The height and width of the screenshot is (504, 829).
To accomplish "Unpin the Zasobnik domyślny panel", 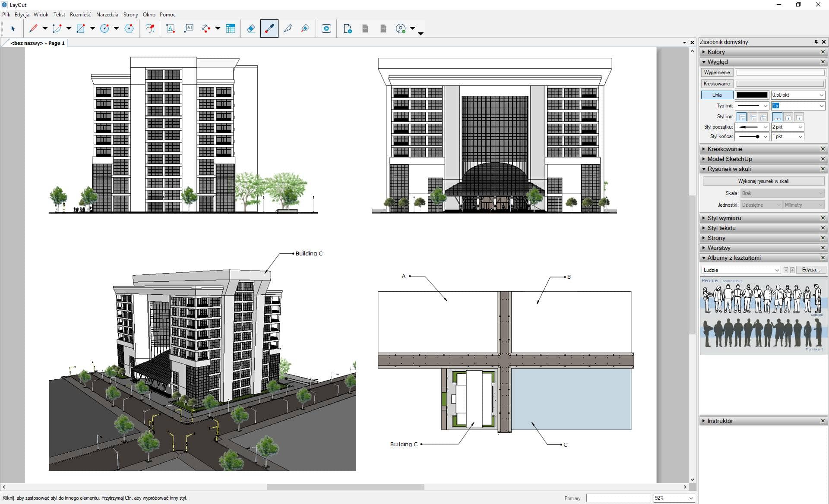I will [x=816, y=42].
